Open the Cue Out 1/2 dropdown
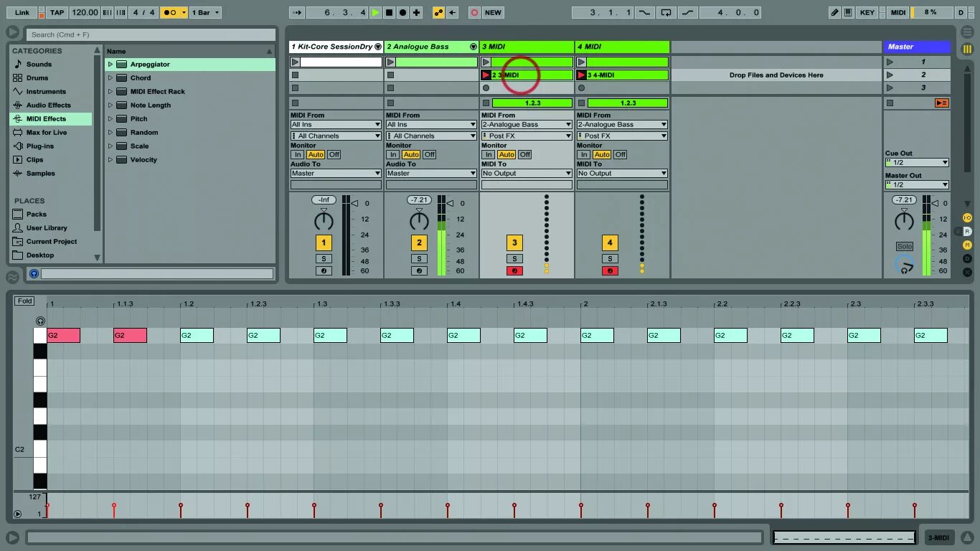This screenshot has width=980, height=551. pyautogui.click(x=917, y=162)
